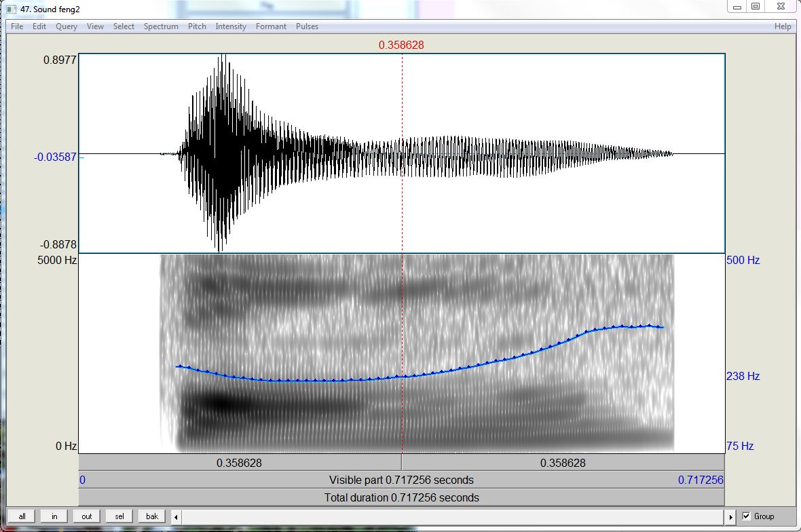Open the Help menu

[783, 26]
